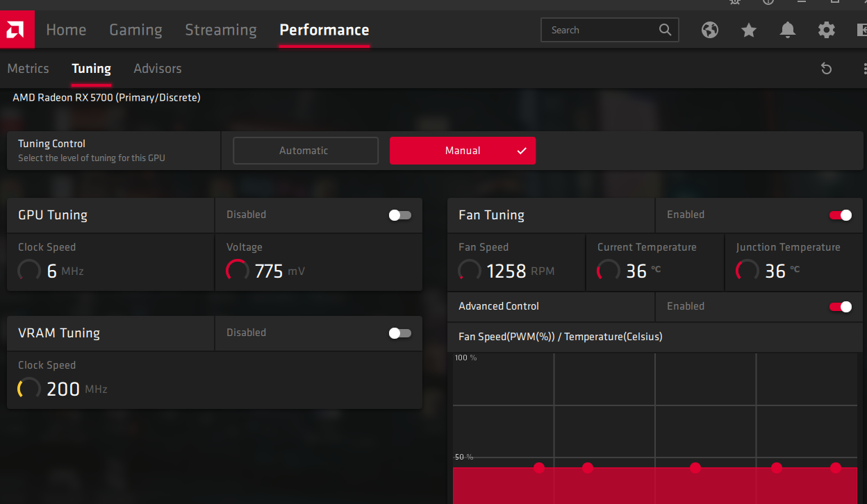
Task: Click the red Voltage gauge
Action: (238, 271)
